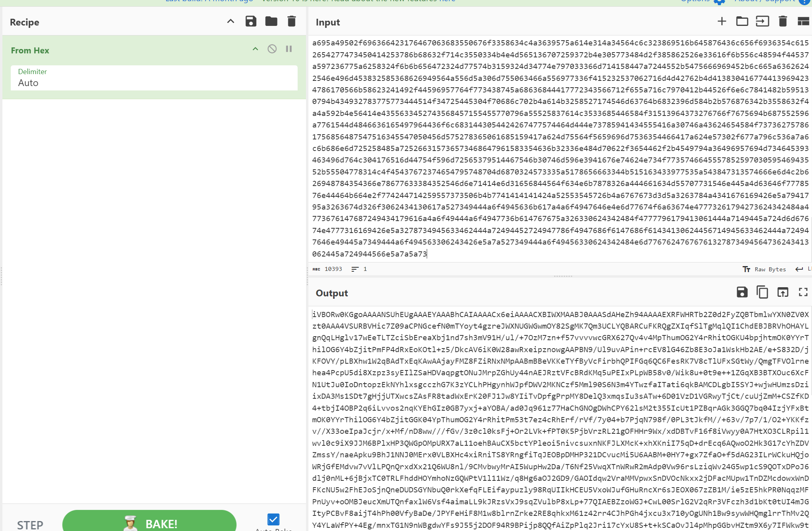This screenshot has width=812, height=531.
Task: Toggle the Auto Bake checkbox
Action: (273, 519)
